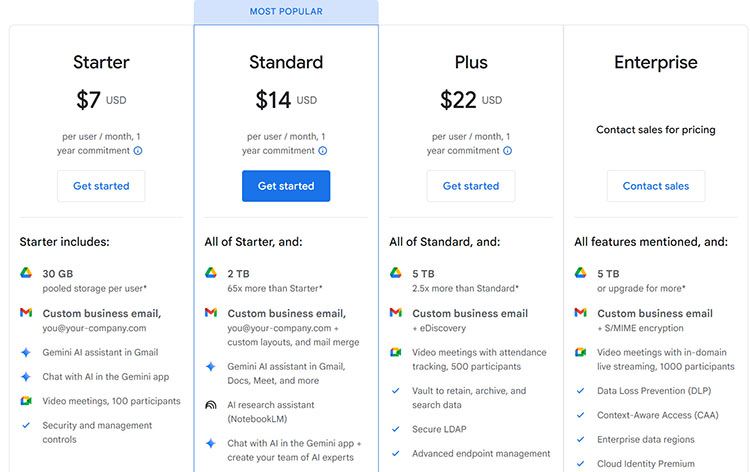Click Drive icon beside 5 TB 2.5x more than Standard

[x=396, y=273]
